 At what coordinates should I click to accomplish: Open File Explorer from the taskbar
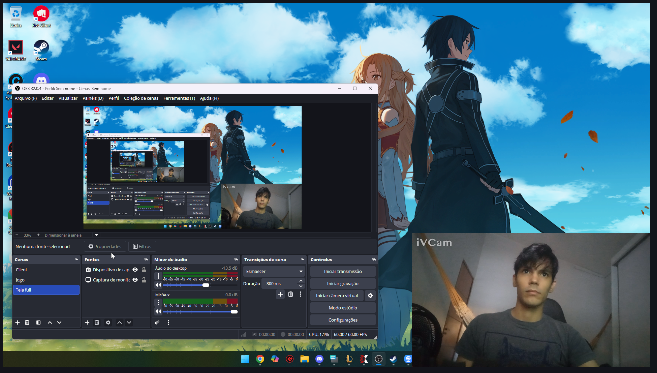tap(304, 359)
